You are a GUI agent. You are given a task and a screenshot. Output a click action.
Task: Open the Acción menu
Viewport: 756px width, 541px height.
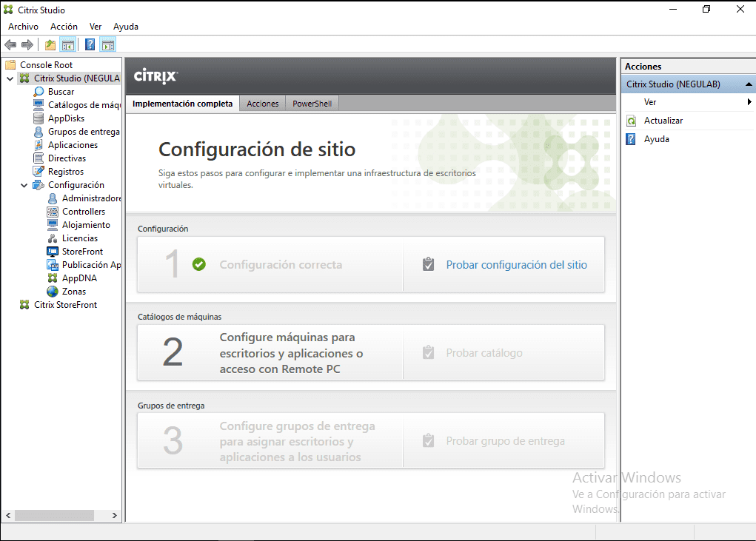[x=64, y=26]
